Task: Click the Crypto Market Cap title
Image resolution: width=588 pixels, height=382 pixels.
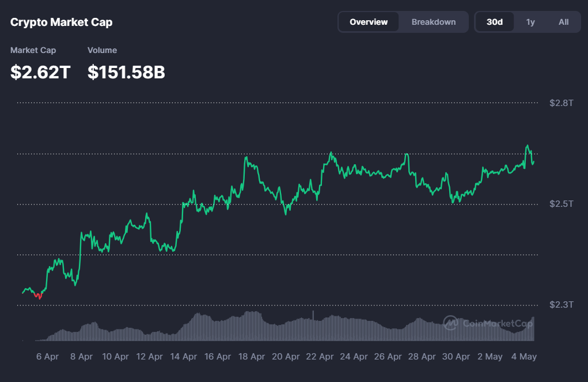Action: pyautogui.click(x=61, y=22)
